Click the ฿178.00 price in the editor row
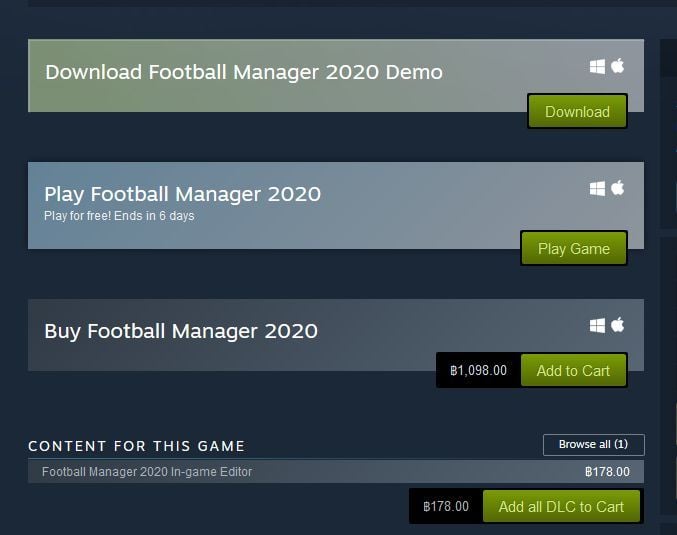Viewport: 677px width, 535px height. (607, 472)
